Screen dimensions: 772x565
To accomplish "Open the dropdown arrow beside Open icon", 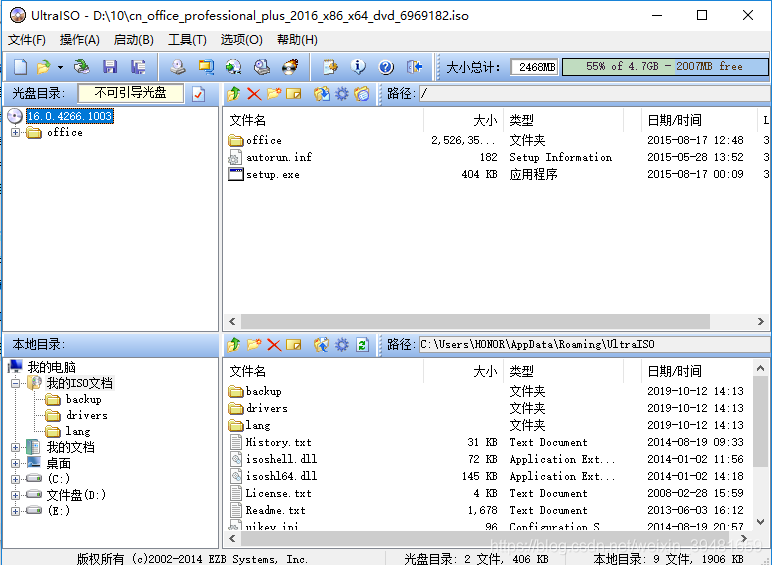I will 60,67.
